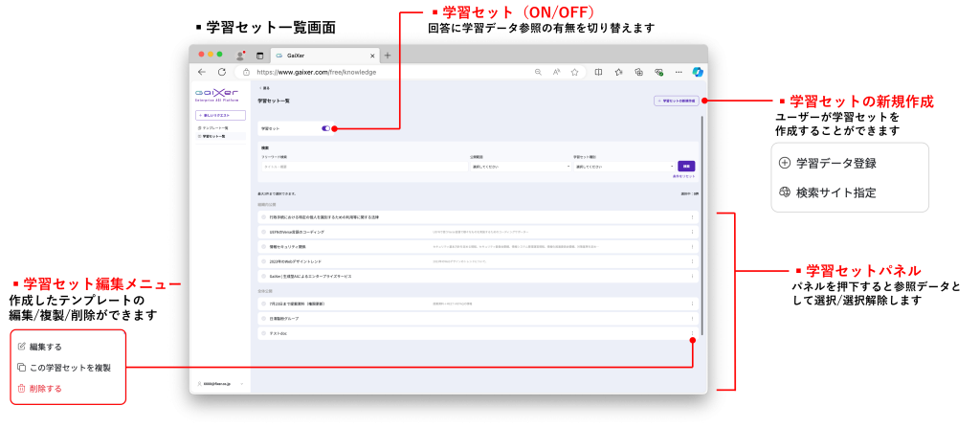The image size is (980, 428).
Task: Toggle the 学習セット on/off switch
Action: coord(326,127)
